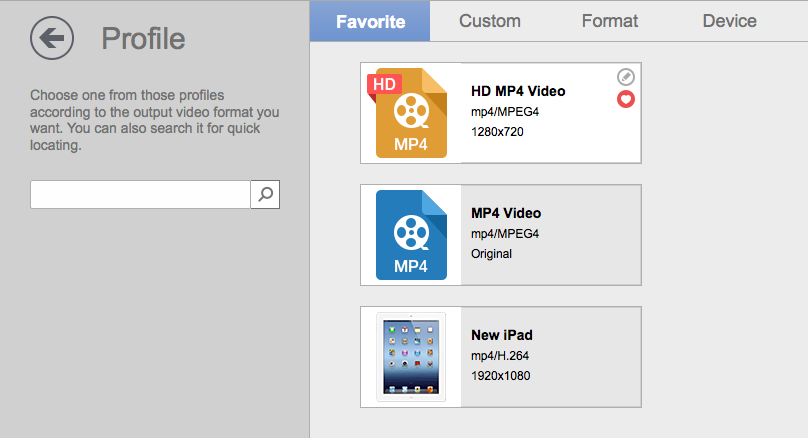Click the magnifier search button
The width and height of the screenshot is (808, 438).
(265, 194)
